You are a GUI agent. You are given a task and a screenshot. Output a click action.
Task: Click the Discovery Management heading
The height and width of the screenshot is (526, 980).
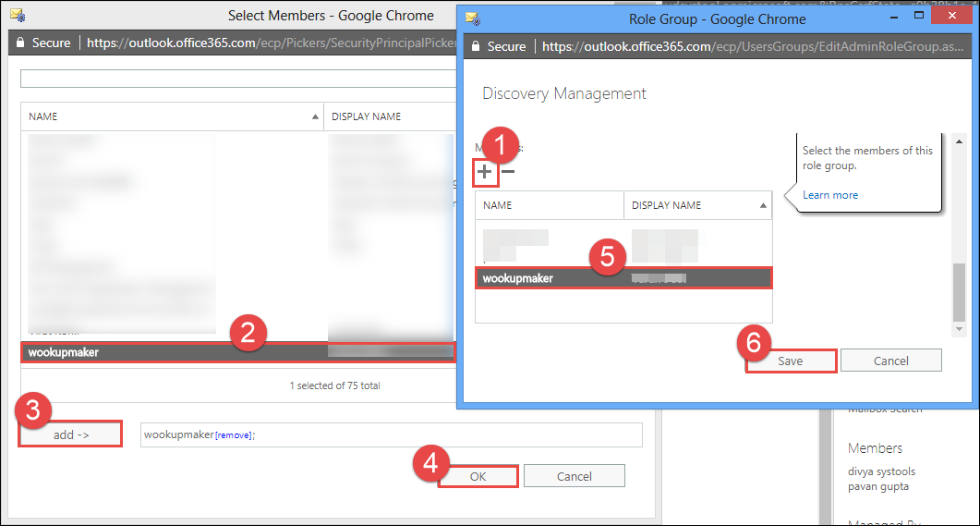[563, 93]
